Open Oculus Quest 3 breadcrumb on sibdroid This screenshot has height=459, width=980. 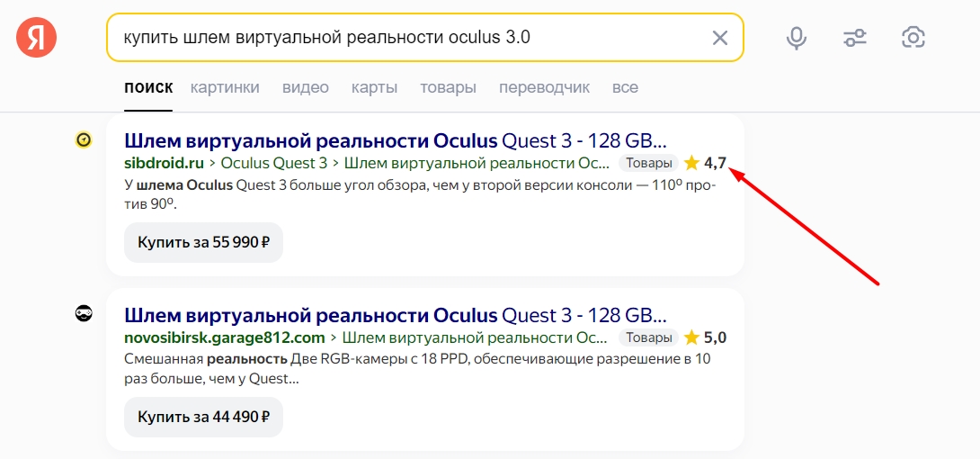click(273, 163)
